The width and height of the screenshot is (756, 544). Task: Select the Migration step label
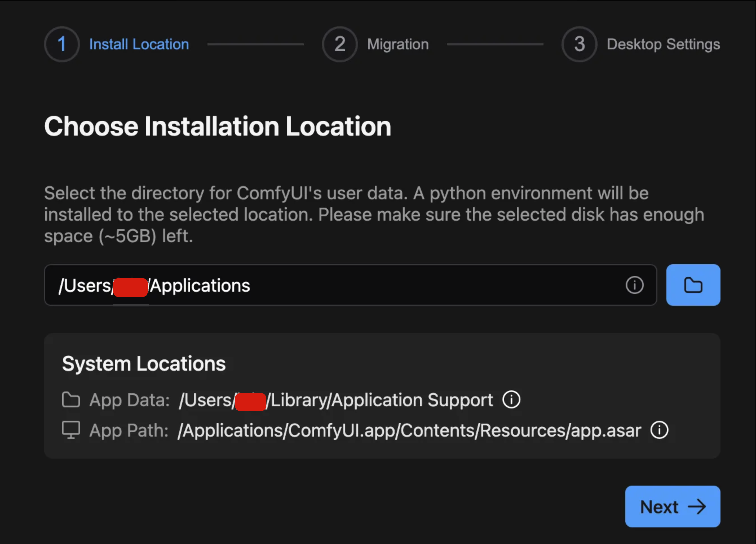(398, 44)
